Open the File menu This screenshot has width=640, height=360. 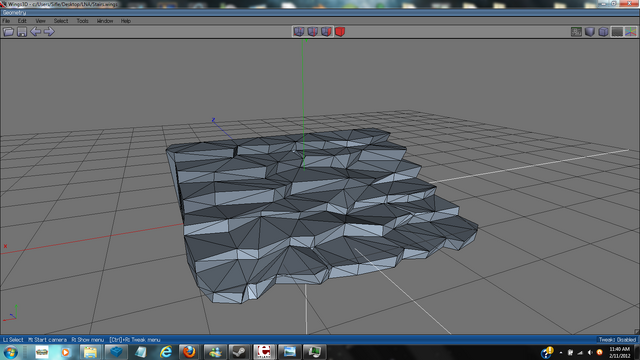click(x=6, y=21)
